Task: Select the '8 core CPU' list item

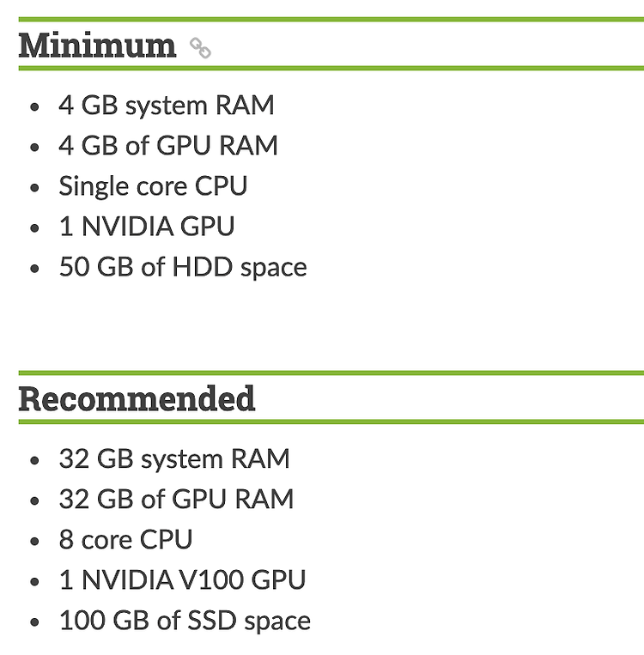Action: [125, 539]
